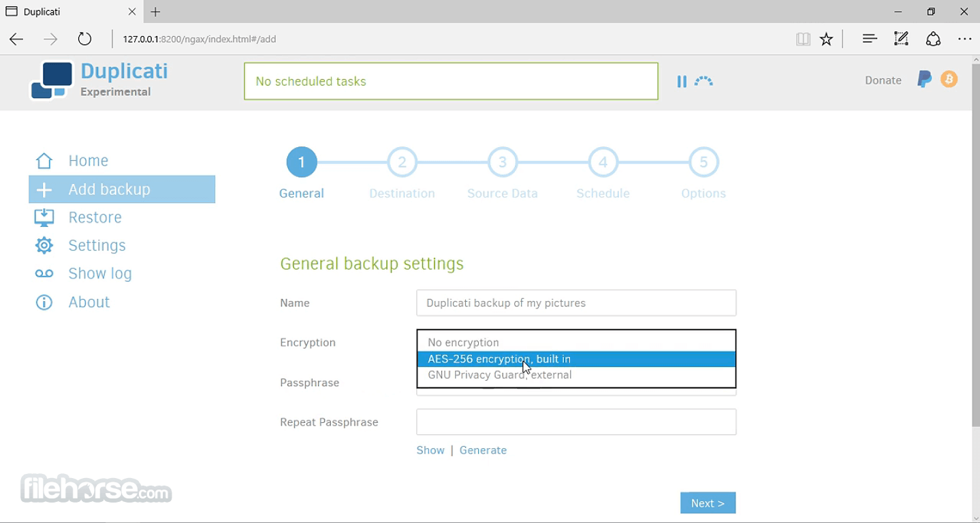Image resolution: width=980 pixels, height=523 pixels.
Task: Click the Show passphrase link
Action: click(x=430, y=450)
